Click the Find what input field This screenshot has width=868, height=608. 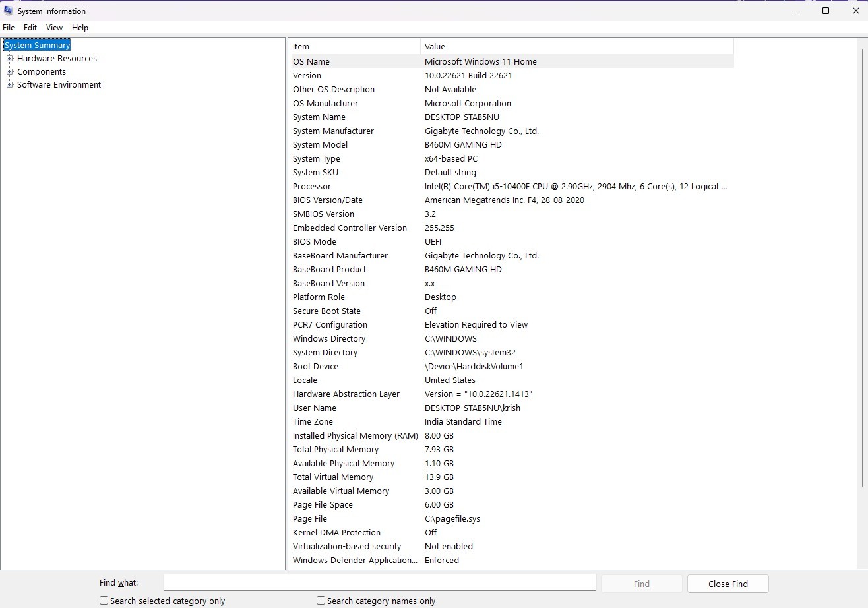(380, 583)
